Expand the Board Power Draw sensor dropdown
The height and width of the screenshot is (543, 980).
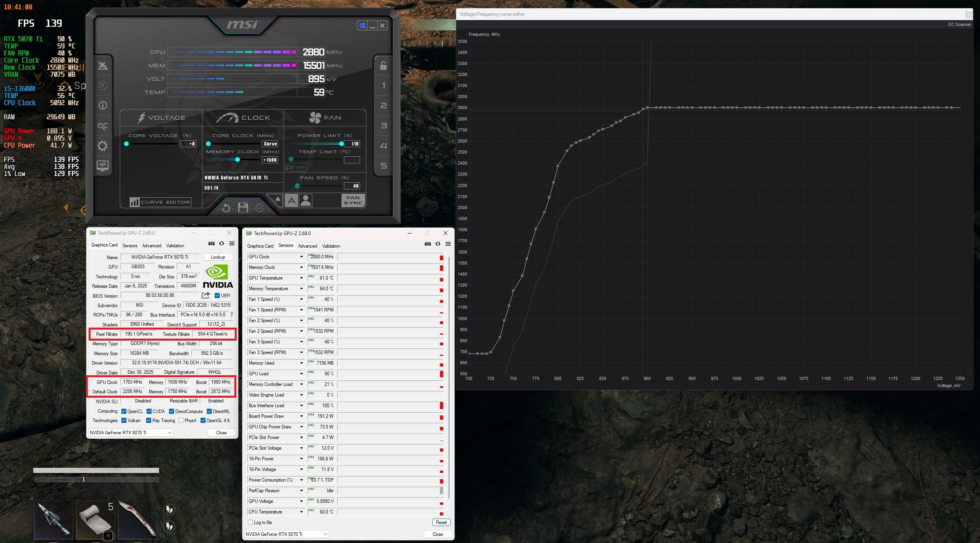[301, 416]
